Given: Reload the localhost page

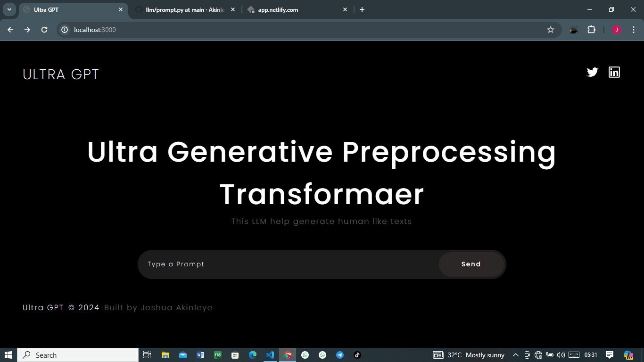Looking at the screenshot, I should tap(44, 30).
